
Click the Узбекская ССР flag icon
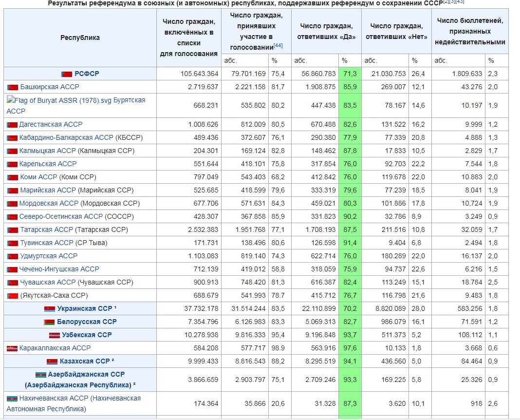click(x=54, y=335)
